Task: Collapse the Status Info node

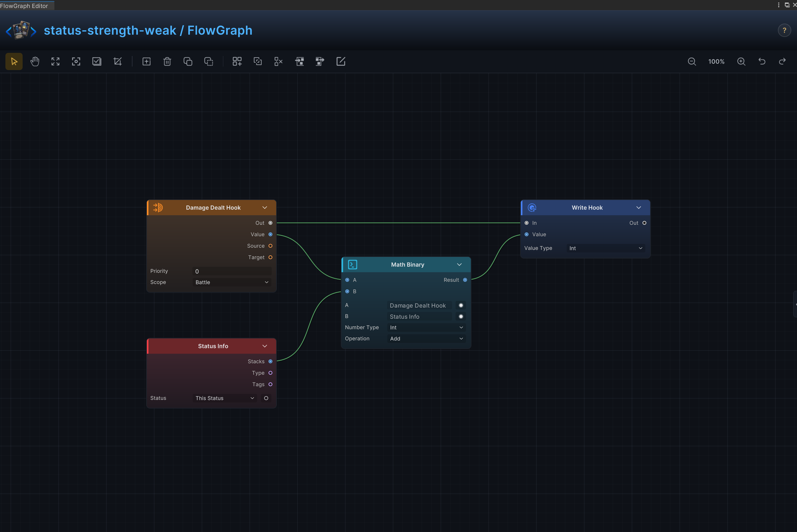Action: [265, 346]
